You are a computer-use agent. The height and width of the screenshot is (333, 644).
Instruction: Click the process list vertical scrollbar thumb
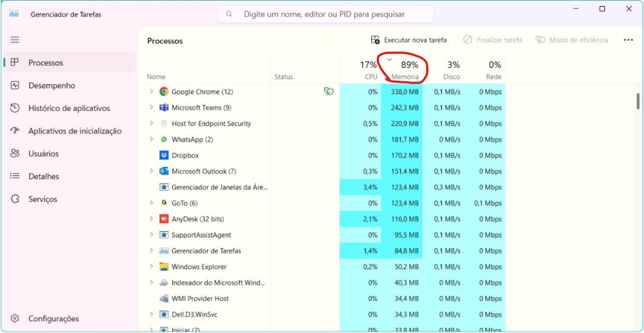pyautogui.click(x=638, y=101)
